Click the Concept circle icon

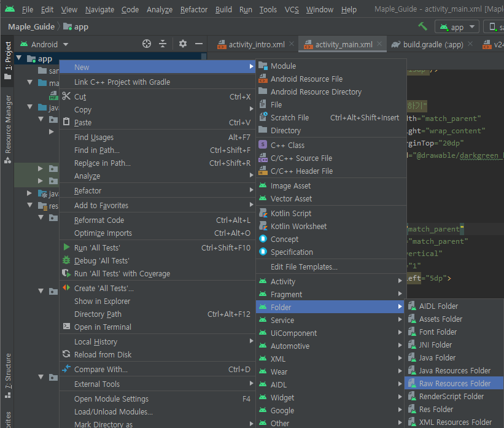point(263,239)
